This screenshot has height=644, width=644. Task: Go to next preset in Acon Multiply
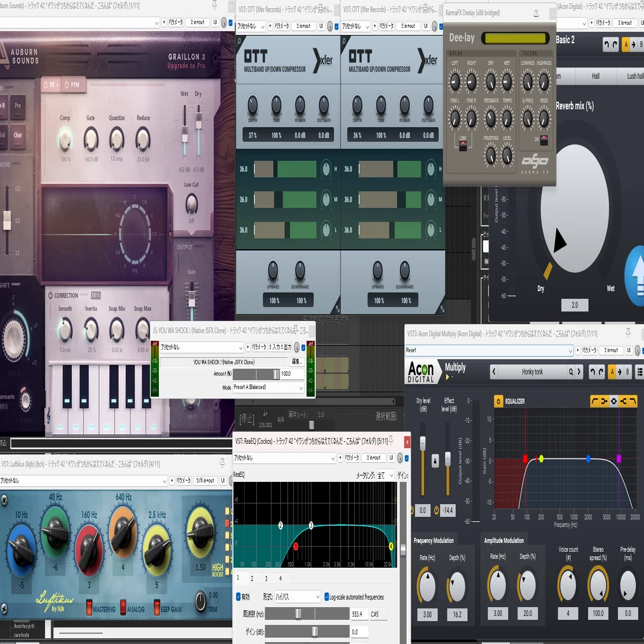tap(579, 372)
